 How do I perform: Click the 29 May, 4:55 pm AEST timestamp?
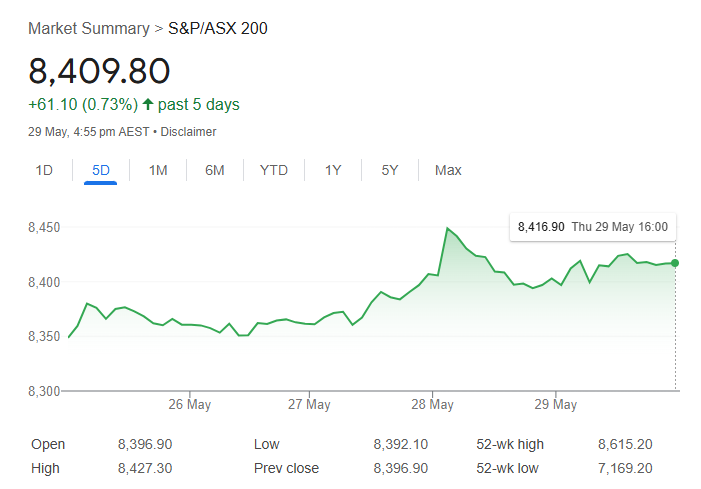[89, 132]
